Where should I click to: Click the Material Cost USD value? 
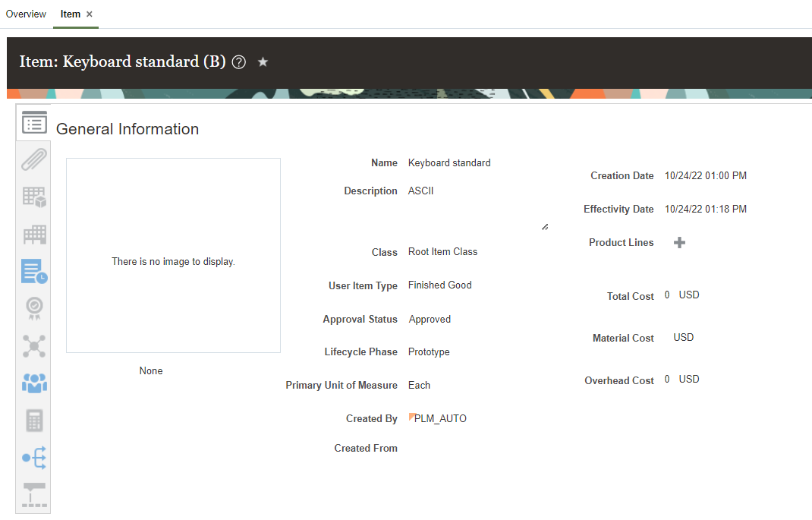coord(684,337)
